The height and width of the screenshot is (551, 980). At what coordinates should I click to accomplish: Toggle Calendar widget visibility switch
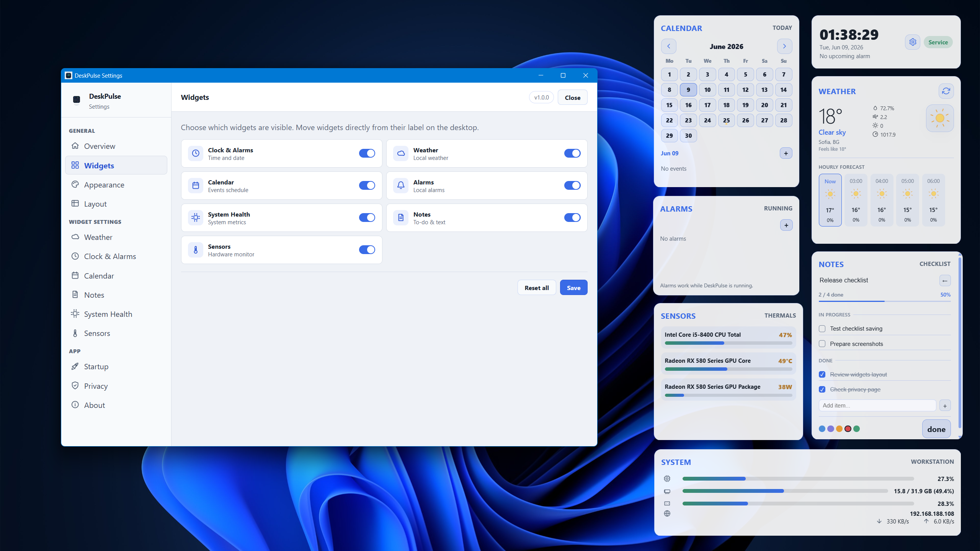367,186
